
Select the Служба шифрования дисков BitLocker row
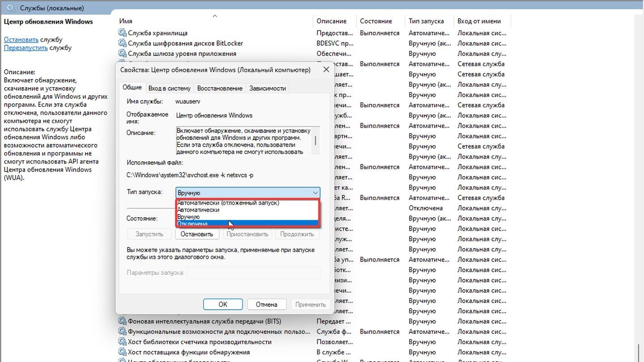pos(186,43)
